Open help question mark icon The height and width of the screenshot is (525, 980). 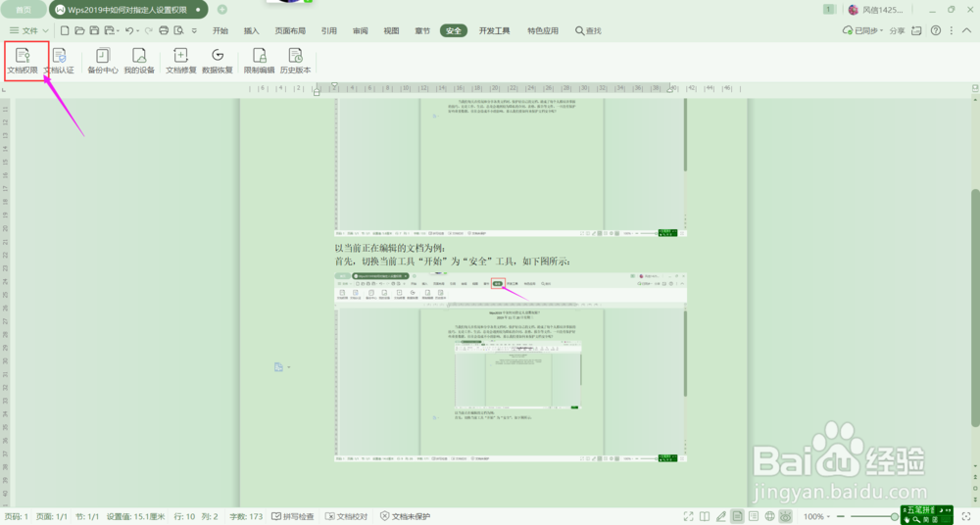[x=936, y=30]
